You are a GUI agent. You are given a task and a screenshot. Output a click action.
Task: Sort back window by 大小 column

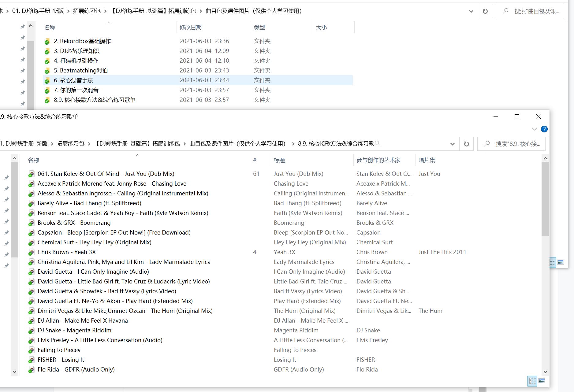[334, 28]
